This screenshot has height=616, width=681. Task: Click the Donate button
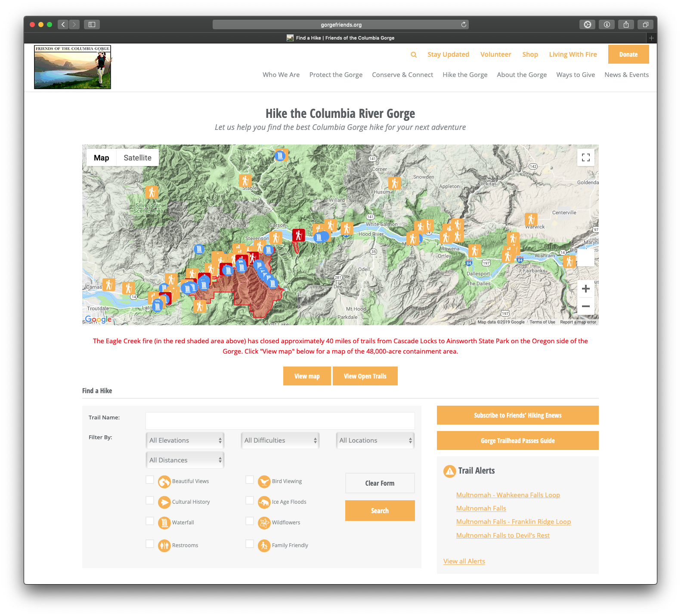(x=628, y=54)
